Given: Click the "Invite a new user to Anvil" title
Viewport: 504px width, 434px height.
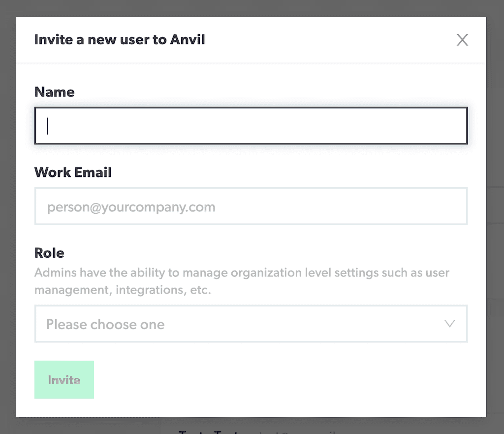Looking at the screenshot, I should click(120, 40).
